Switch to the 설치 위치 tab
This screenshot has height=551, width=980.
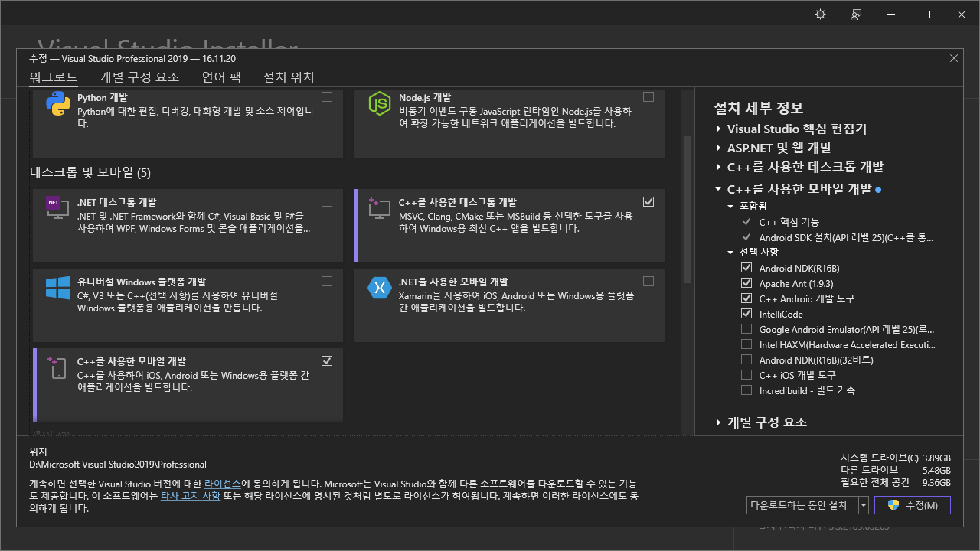pyautogui.click(x=289, y=77)
